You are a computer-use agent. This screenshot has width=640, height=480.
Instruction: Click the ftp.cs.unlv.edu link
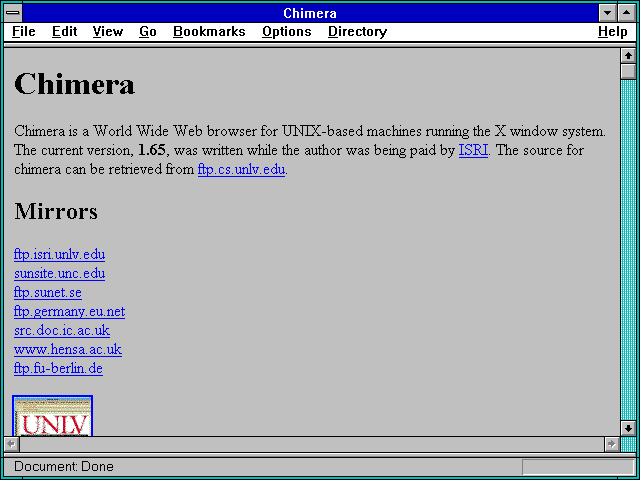[241, 169]
